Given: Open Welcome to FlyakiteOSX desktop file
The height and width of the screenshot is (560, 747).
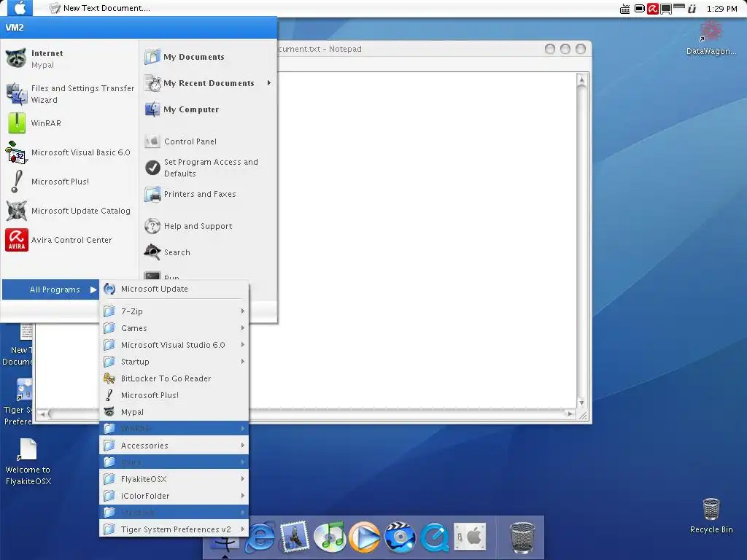Looking at the screenshot, I should 28,462.
